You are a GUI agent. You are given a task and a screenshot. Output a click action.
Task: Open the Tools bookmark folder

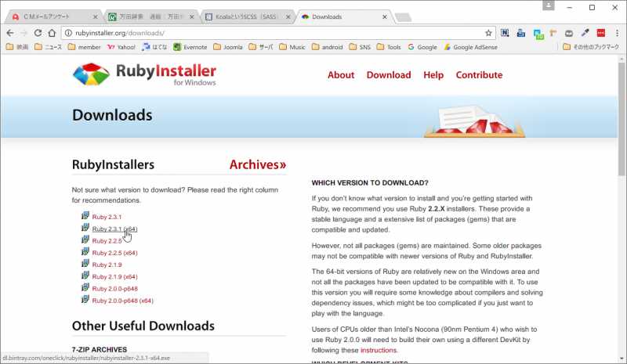pos(389,47)
